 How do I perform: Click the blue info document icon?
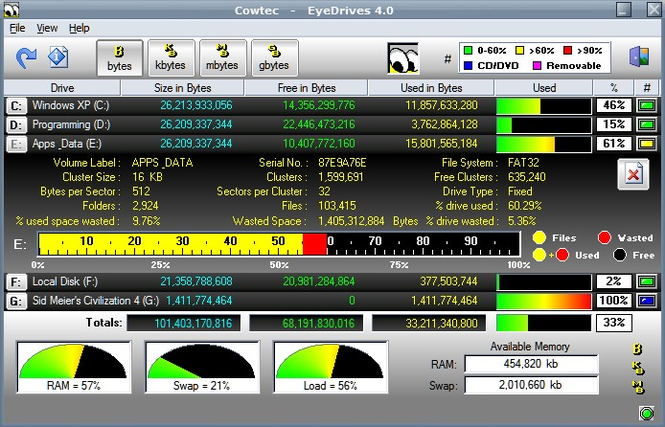(59, 57)
